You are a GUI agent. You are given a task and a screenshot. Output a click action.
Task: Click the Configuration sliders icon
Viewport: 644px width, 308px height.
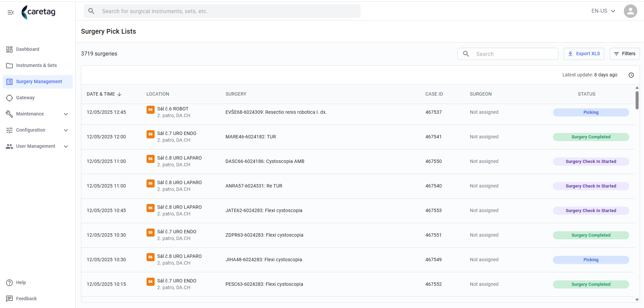click(x=9, y=130)
